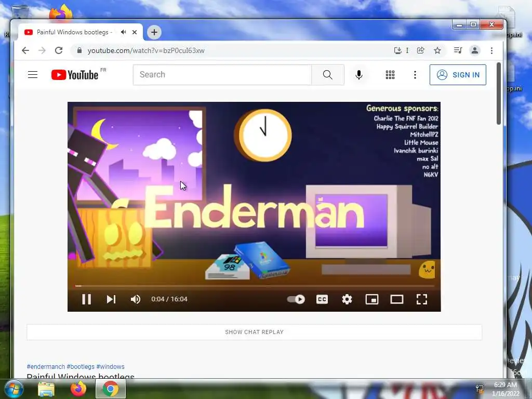Switch to theater mode
The width and height of the screenshot is (532, 399).
click(x=396, y=299)
